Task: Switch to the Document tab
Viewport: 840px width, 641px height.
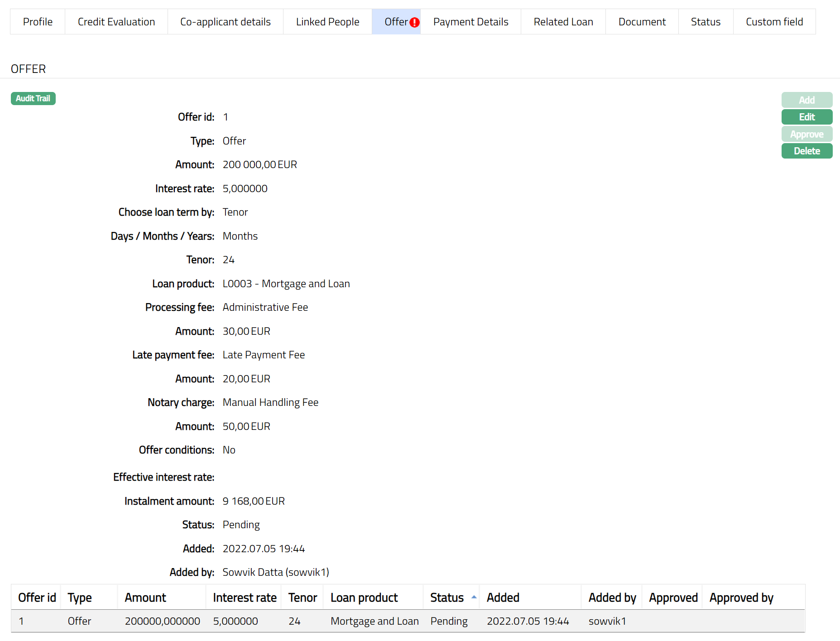Action: pos(642,22)
